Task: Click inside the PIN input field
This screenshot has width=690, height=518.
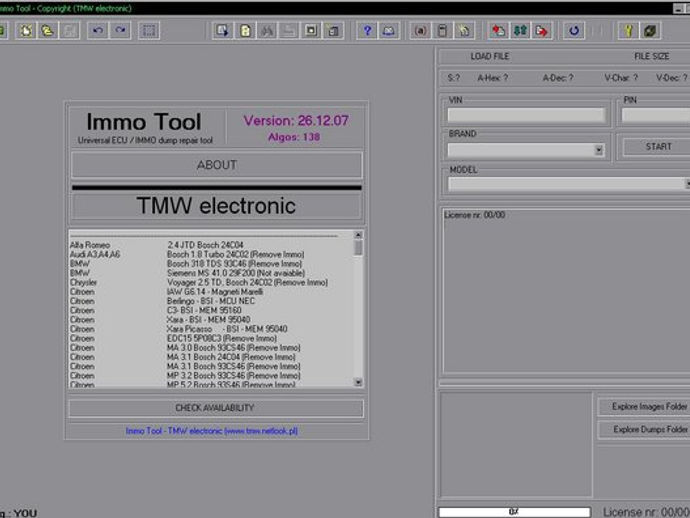Action: click(656, 115)
